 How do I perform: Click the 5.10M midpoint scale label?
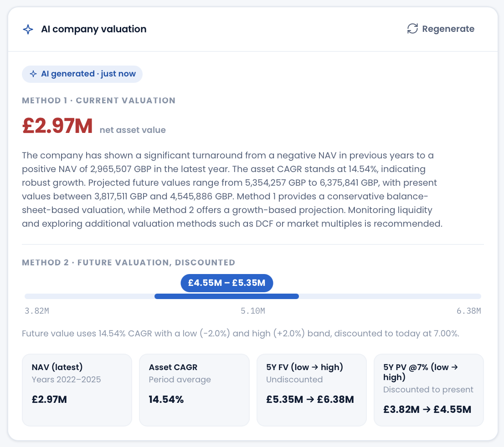pos(253,311)
